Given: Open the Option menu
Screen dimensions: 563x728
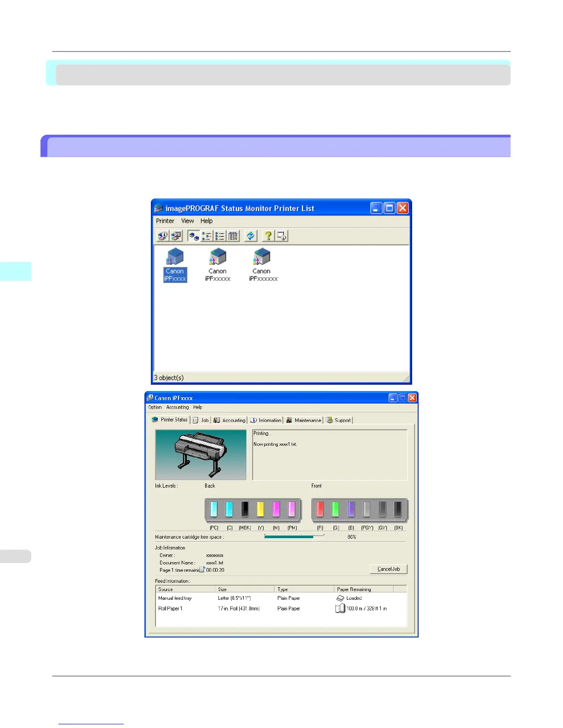Looking at the screenshot, I should pyautogui.click(x=155, y=407).
